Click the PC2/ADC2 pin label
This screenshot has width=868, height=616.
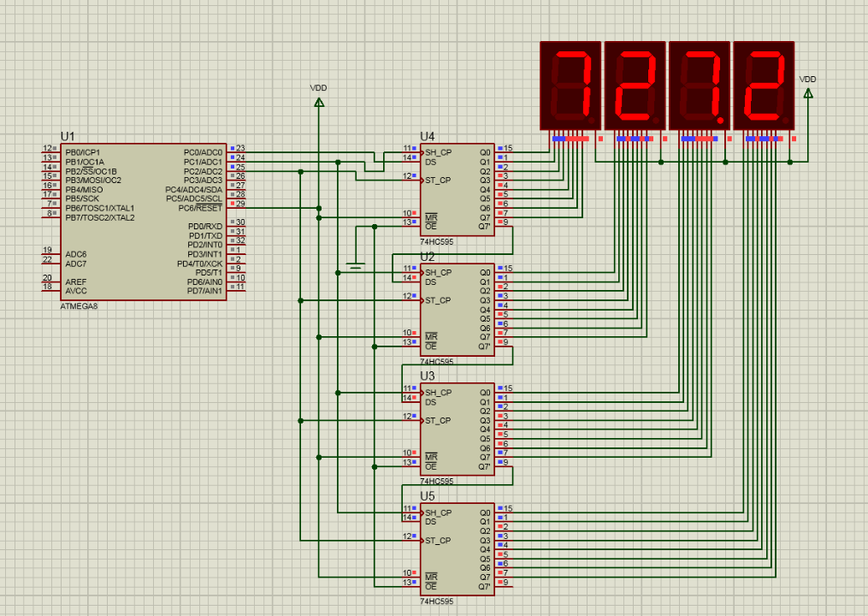pyautogui.click(x=203, y=171)
